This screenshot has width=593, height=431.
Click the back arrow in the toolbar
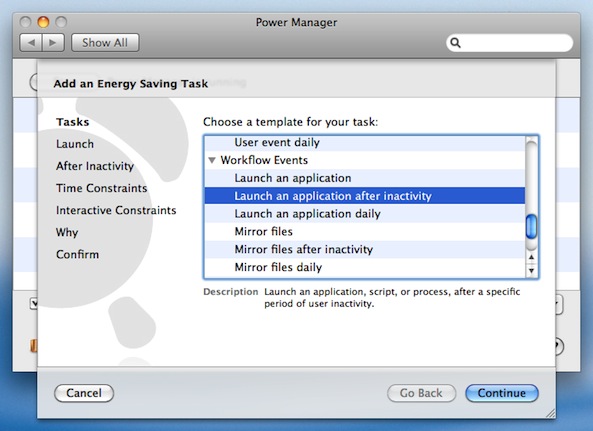[x=31, y=42]
